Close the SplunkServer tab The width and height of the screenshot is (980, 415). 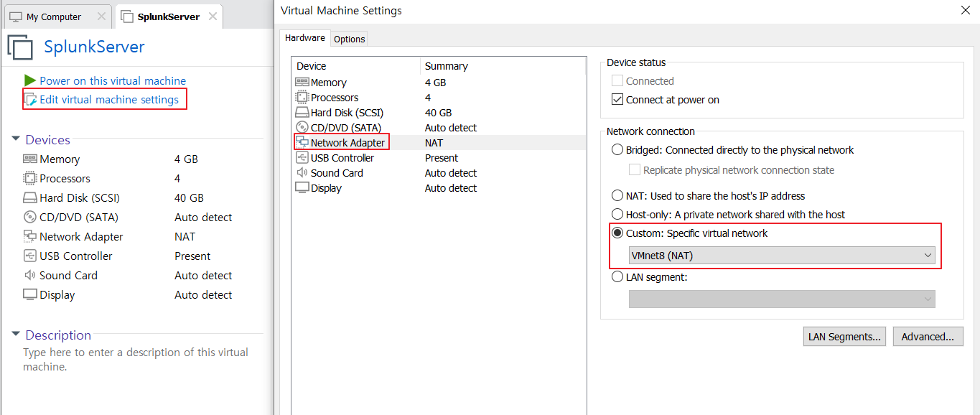tap(213, 17)
